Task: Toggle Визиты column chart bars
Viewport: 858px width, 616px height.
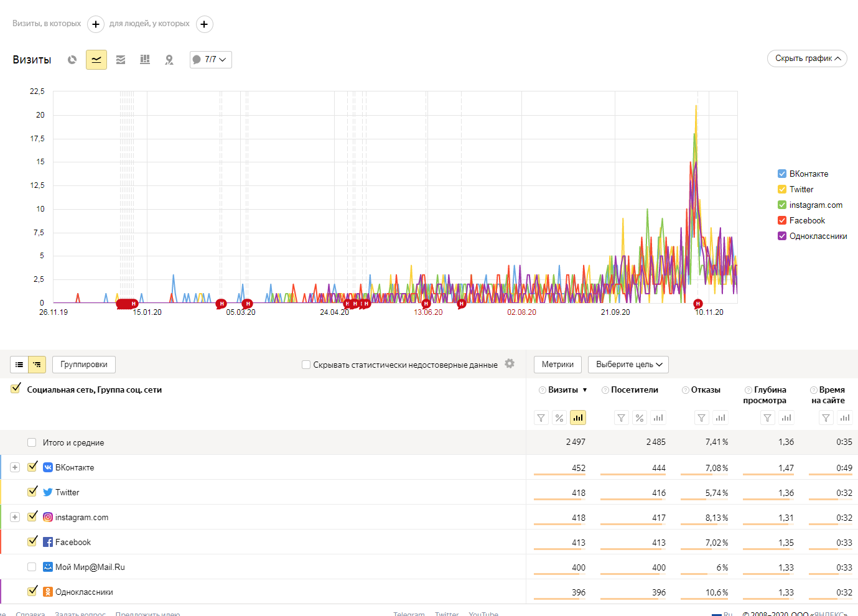Action: [578, 418]
